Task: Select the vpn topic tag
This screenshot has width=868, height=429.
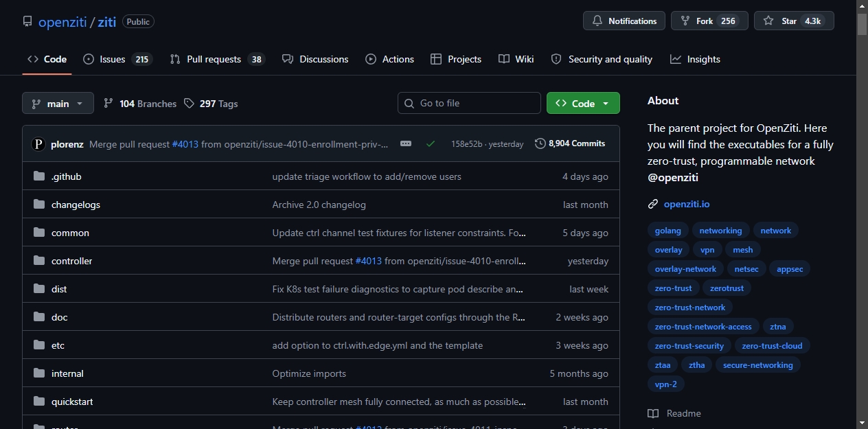Action: click(x=707, y=250)
